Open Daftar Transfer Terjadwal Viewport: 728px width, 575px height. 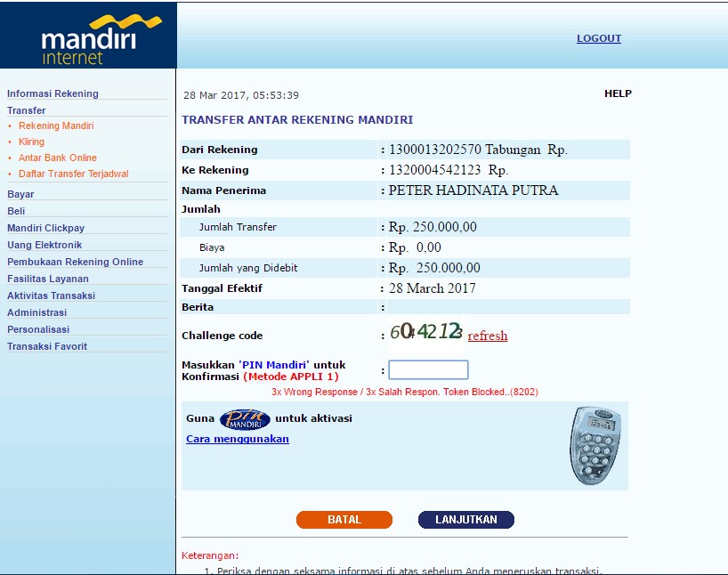(73, 174)
